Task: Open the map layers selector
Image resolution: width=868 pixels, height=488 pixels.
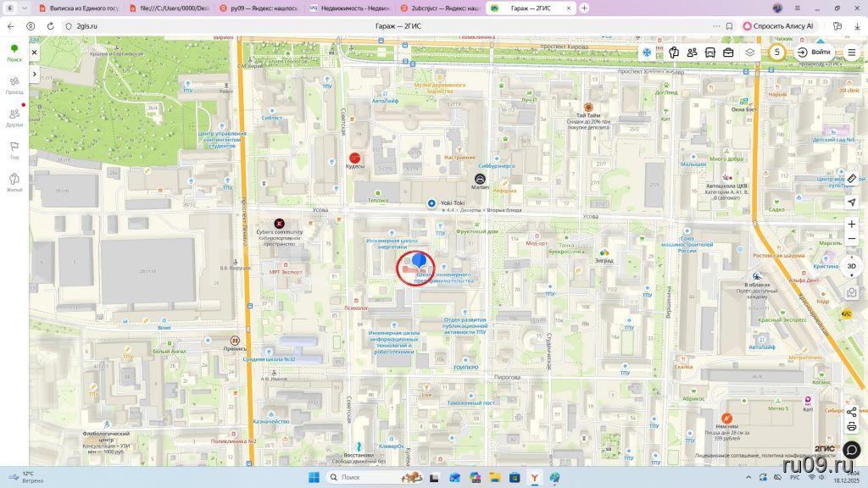Action: pyautogui.click(x=750, y=53)
